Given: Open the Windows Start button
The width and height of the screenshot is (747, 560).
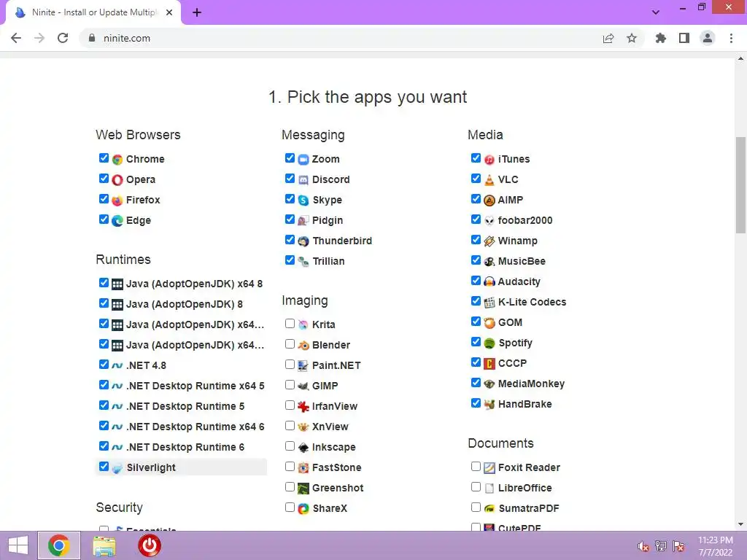Looking at the screenshot, I should (18, 545).
